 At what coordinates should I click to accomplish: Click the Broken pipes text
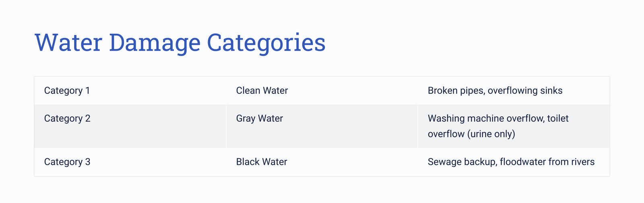coord(456,91)
